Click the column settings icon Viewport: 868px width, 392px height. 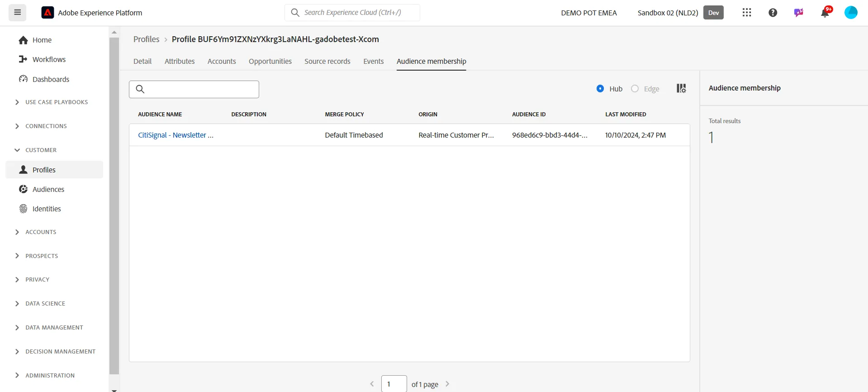[x=681, y=88]
